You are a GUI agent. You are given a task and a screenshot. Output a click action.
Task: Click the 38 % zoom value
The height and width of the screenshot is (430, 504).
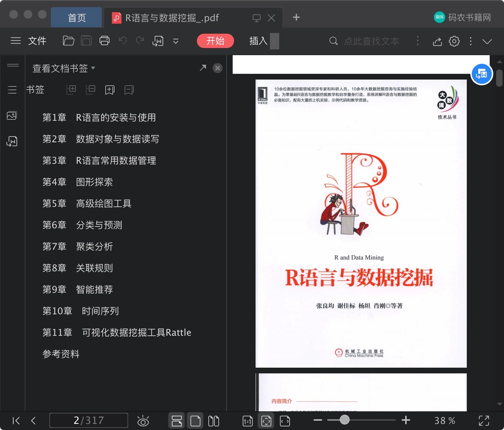[445, 420]
